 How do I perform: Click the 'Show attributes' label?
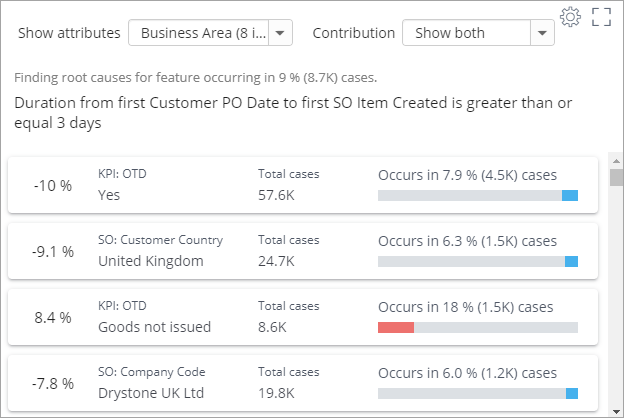(x=69, y=33)
